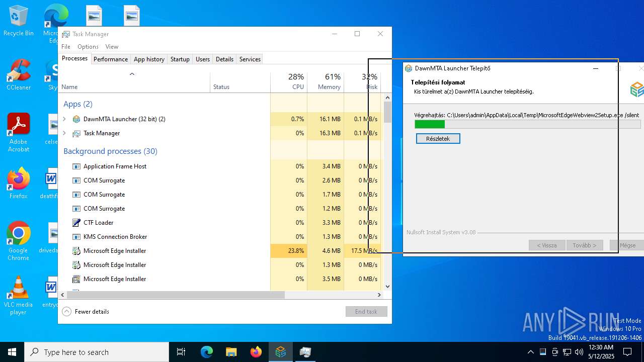This screenshot has width=644, height=362.
Task: Open the Windows Start menu
Action: tap(12, 352)
